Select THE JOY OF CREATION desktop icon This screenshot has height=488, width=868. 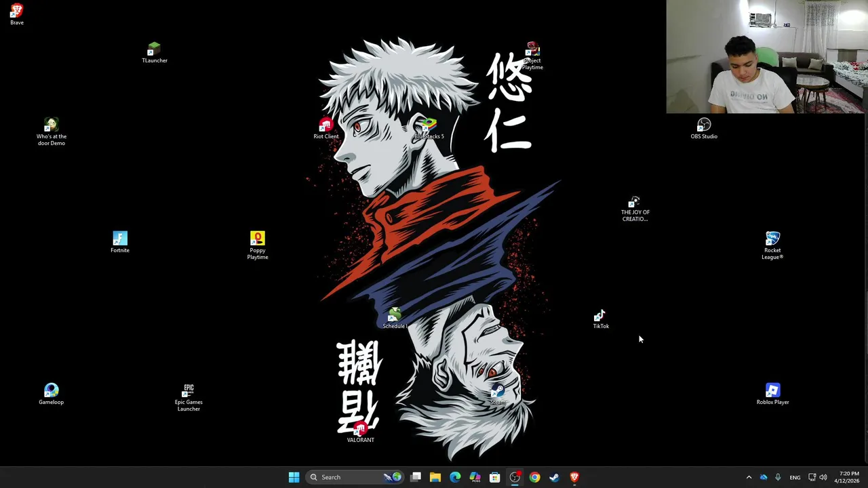point(635,209)
